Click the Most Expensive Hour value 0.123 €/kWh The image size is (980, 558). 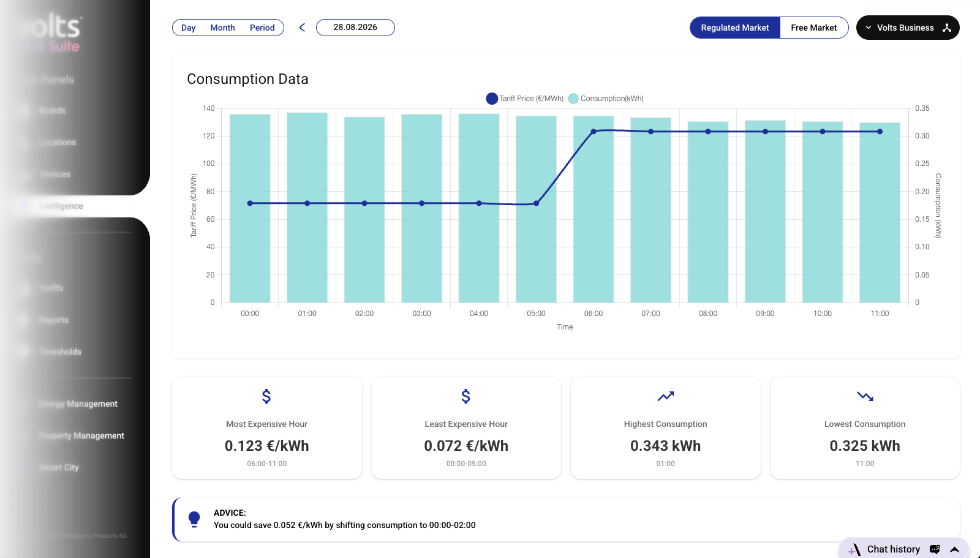click(266, 446)
